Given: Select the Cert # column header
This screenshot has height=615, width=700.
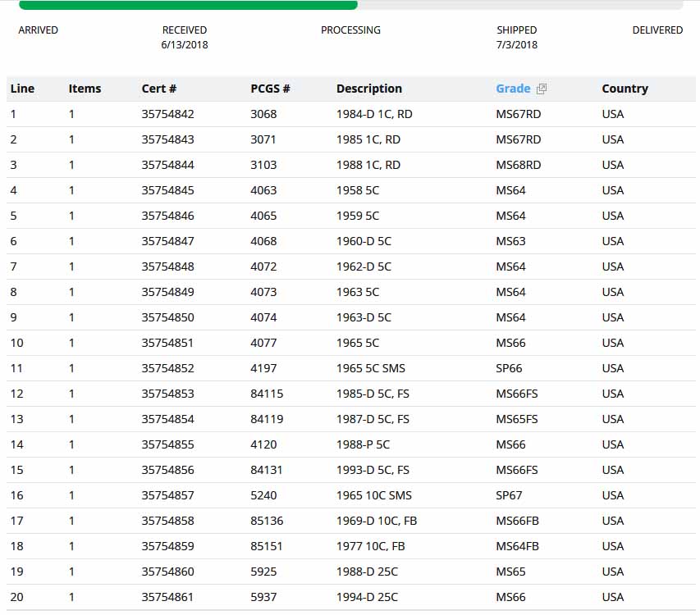Looking at the screenshot, I should coord(159,89).
